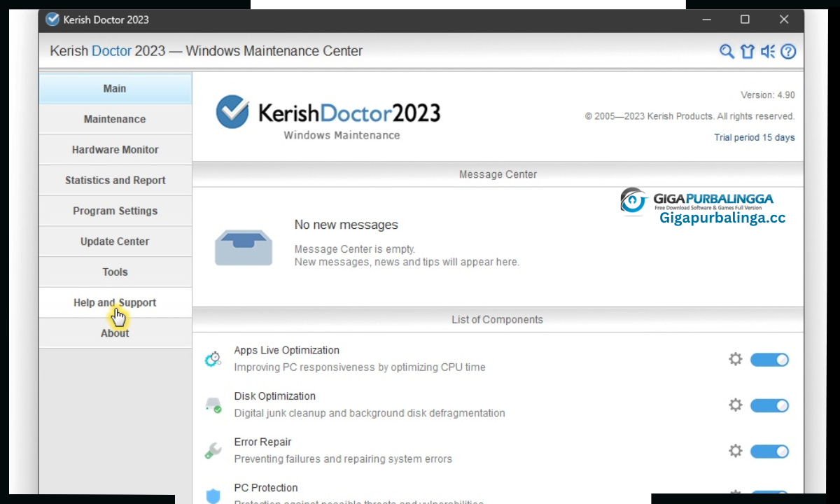
Task: Click the Version: 4.90 text
Action: (x=768, y=95)
